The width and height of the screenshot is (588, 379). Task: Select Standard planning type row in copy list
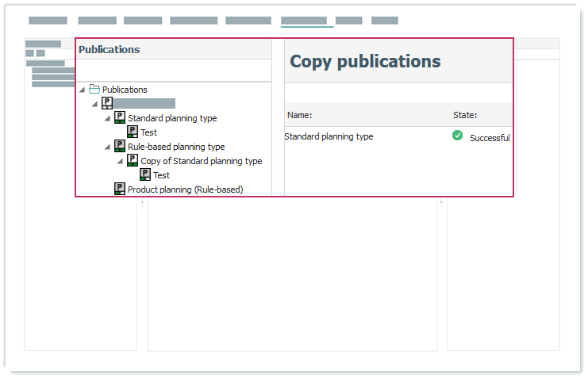click(x=329, y=136)
